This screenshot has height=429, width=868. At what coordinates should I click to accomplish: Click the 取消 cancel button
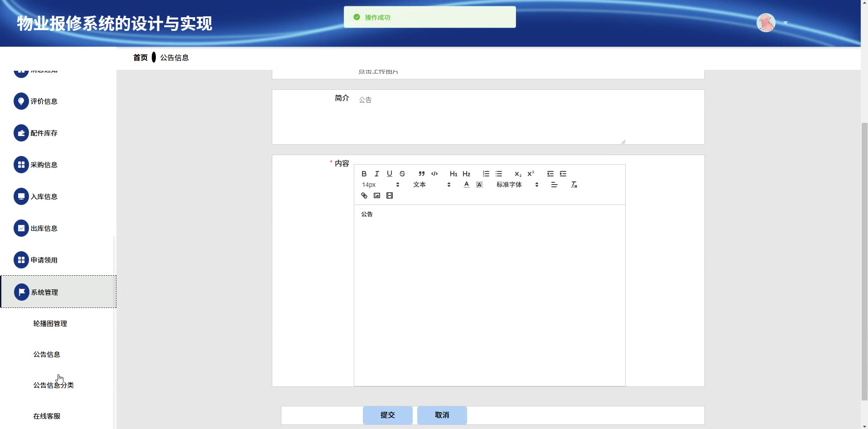tap(442, 415)
